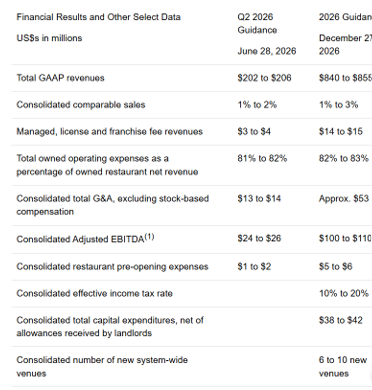This screenshot has width=372, height=390.
Task: Click the 10% to 20% tax rate cell
Action: [x=344, y=293]
